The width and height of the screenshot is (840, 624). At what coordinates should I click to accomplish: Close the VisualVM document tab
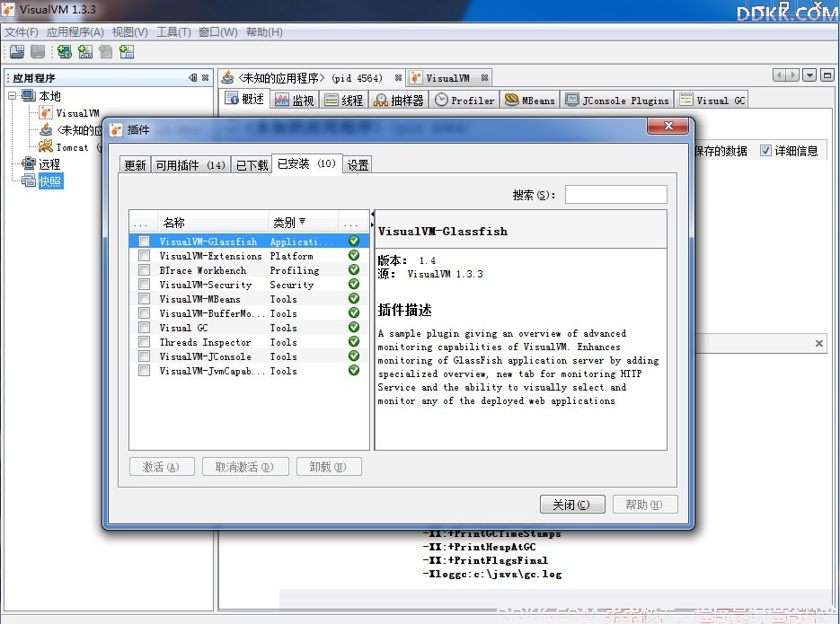pos(484,78)
